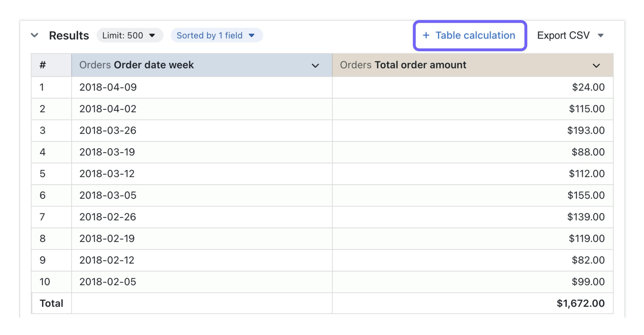Click the plus Table calculation button
The height and width of the screenshot is (335, 644).
(469, 35)
